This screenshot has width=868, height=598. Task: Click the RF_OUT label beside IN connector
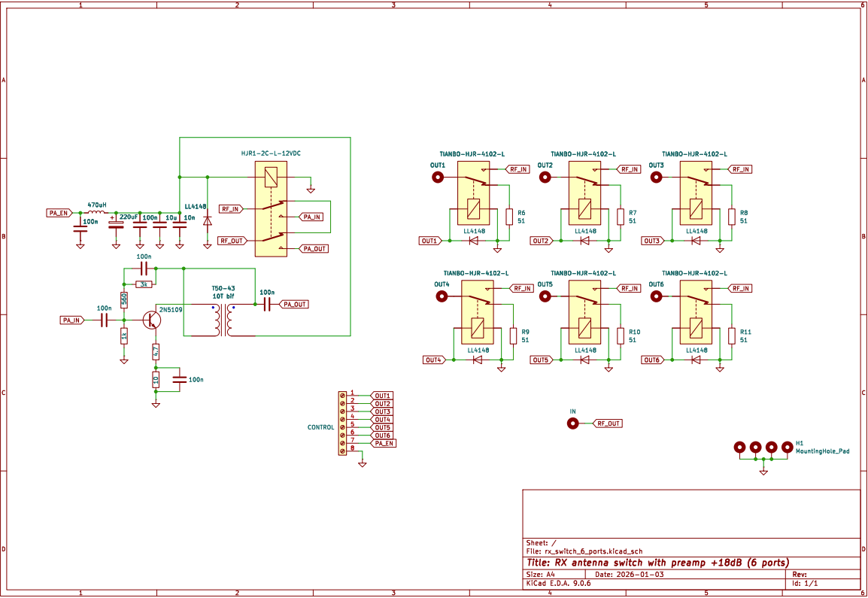(x=608, y=423)
